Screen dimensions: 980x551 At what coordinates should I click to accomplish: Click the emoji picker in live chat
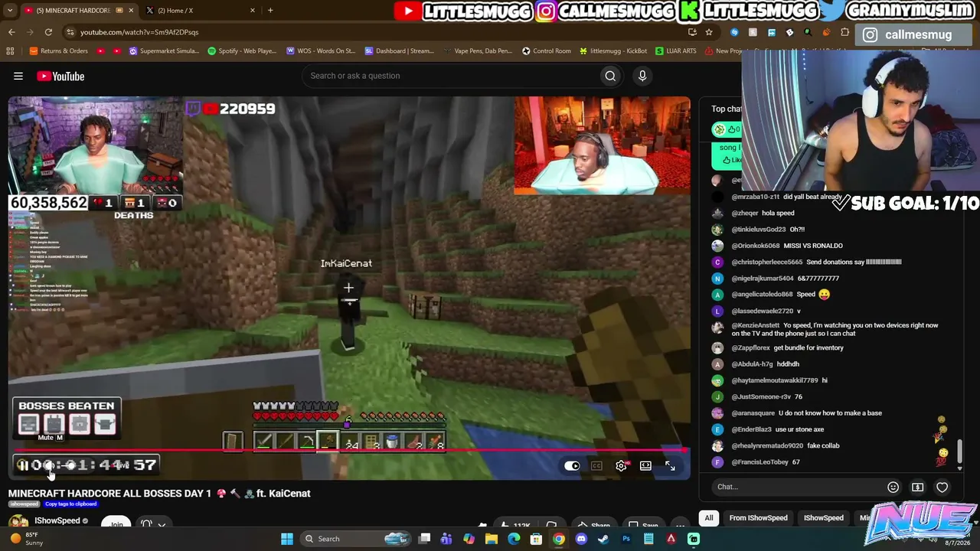tap(893, 487)
